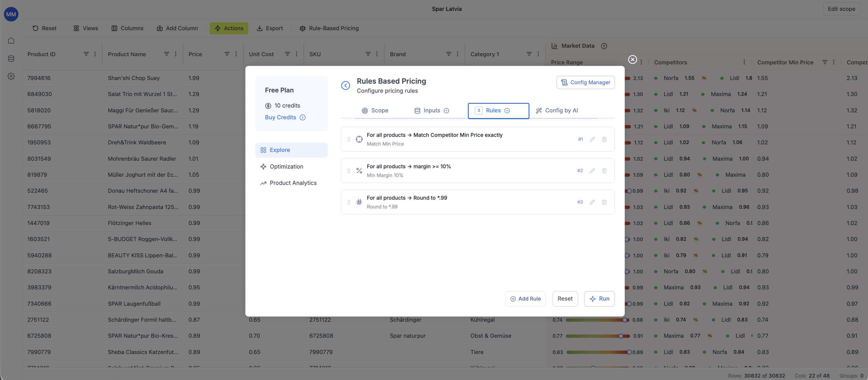
Task: Delete the Round to *.99 rule
Action: click(x=604, y=202)
